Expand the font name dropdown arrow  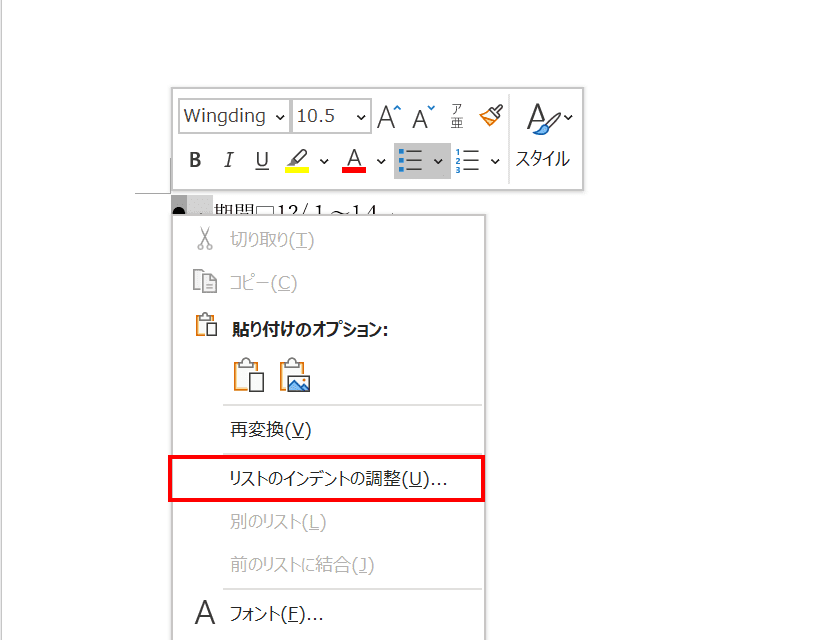pyautogui.click(x=280, y=117)
